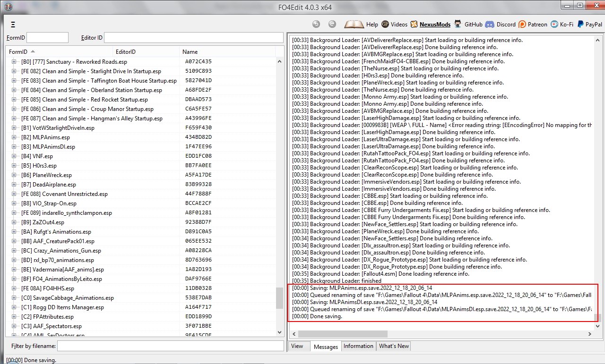Switch to the View tab
The image size is (605, 364).
click(x=297, y=346)
